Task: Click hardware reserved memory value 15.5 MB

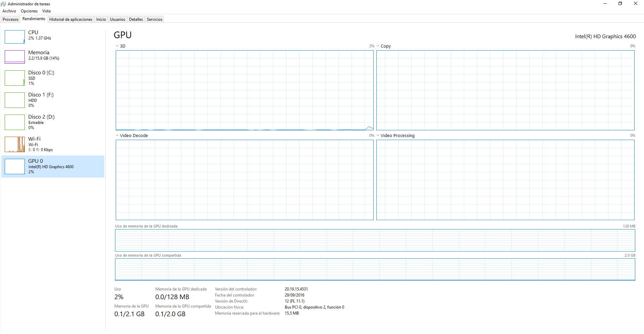Action: 292,313
